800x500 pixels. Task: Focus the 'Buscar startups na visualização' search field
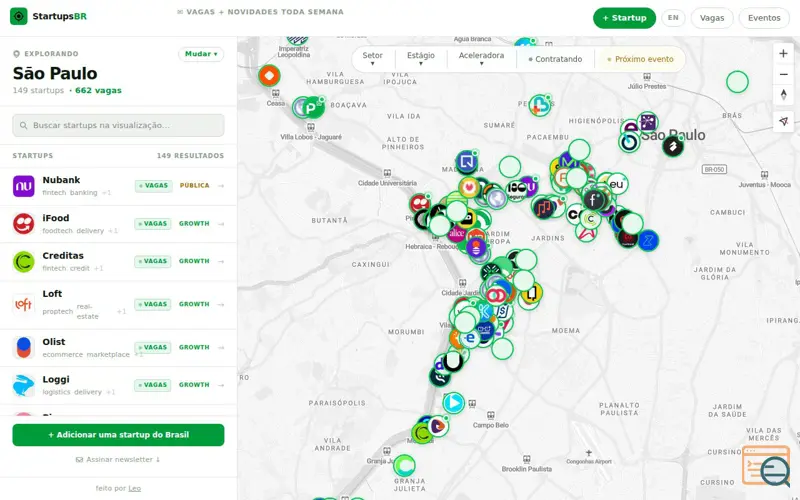(118, 126)
